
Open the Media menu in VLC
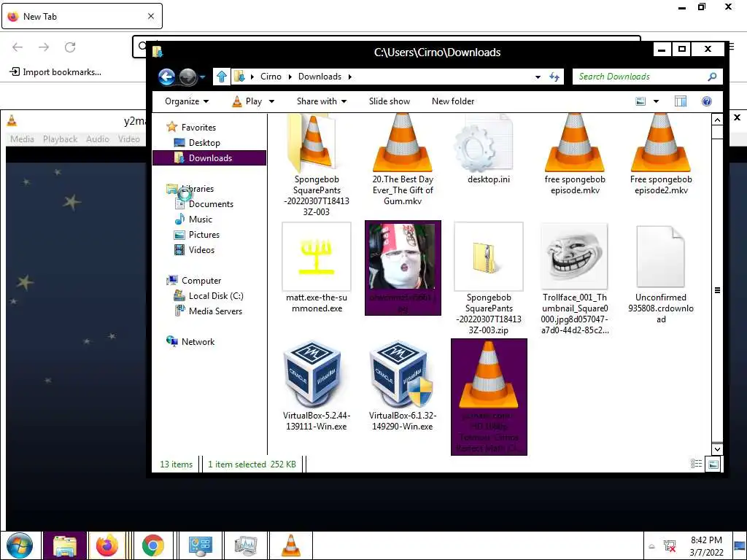click(x=23, y=139)
